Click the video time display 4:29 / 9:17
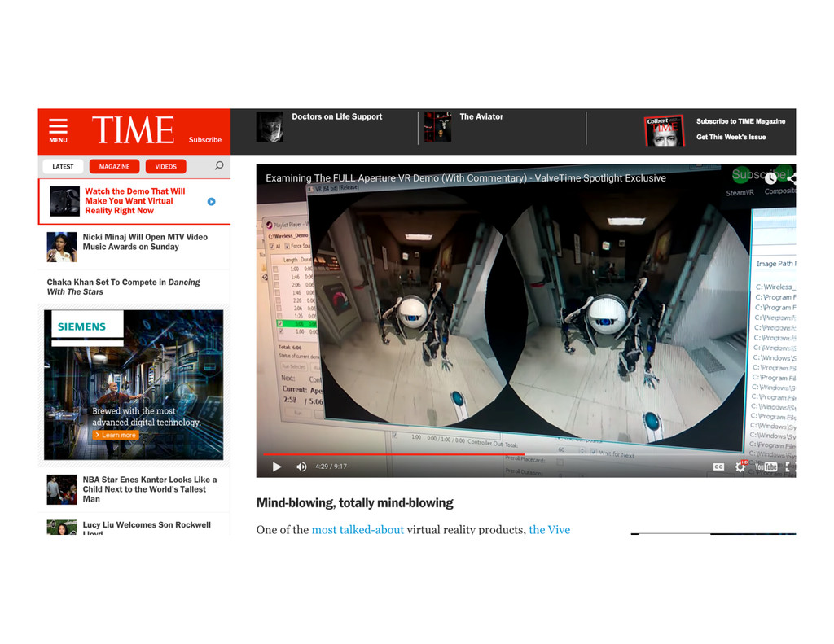This screenshot has width=834, height=644. (x=331, y=467)
